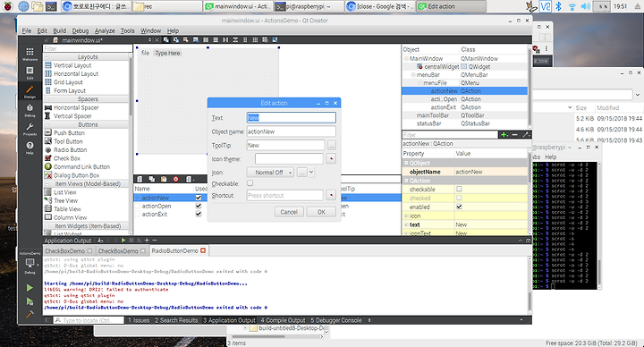Click Lay Out Vertically toolbar icon
Image resolution: width=644 pixels, height=347 pixels.
point(216,40)
